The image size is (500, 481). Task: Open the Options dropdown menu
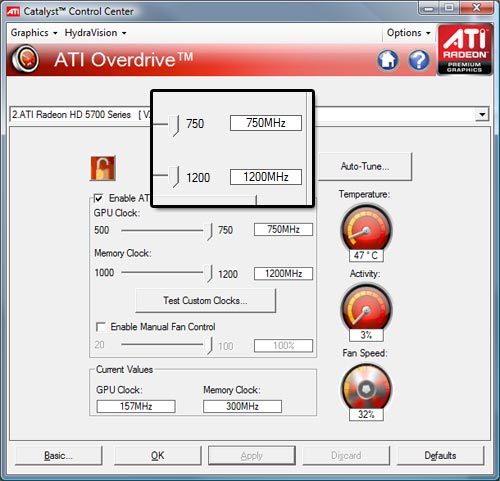[408, 33]
